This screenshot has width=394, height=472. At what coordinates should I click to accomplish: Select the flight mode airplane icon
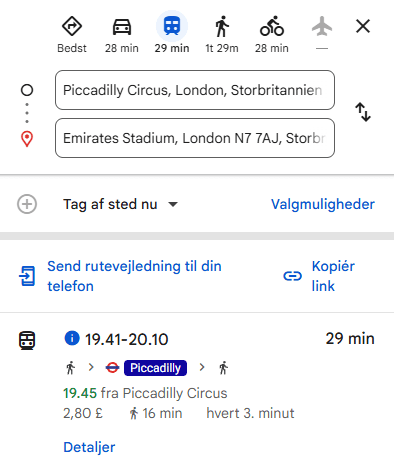tap(322, 26)
